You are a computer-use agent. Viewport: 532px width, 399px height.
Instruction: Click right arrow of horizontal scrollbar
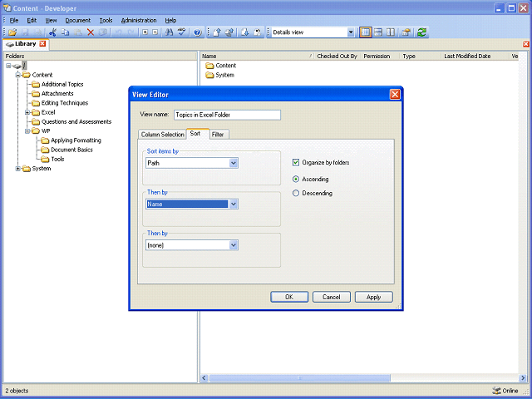click(523, 377)
